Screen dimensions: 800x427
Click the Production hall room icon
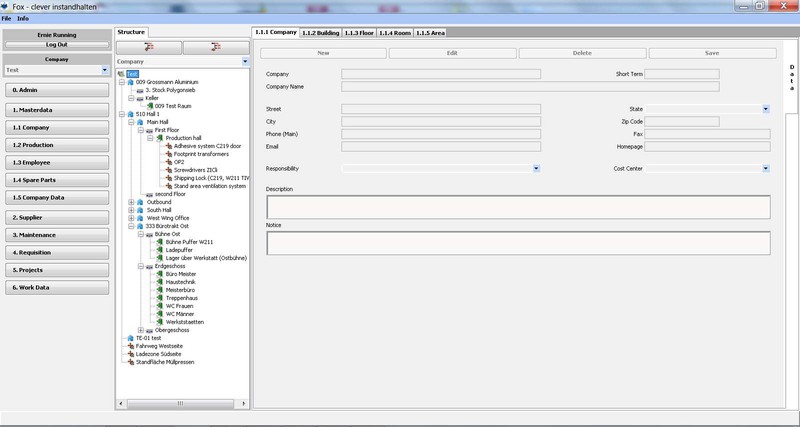(158, 138)
